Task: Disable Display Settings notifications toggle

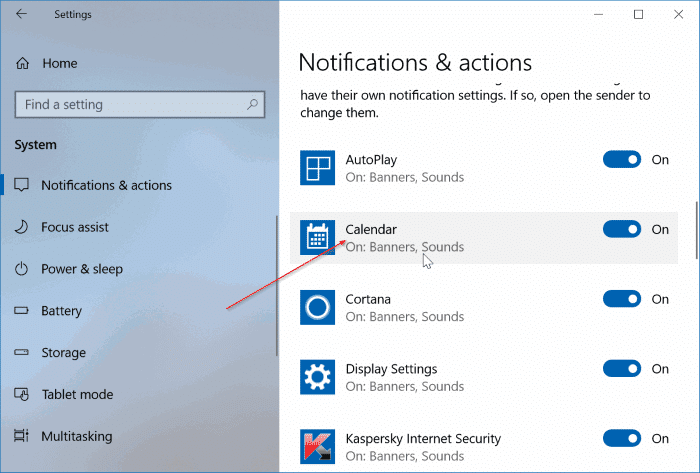Action: point(622,369)
